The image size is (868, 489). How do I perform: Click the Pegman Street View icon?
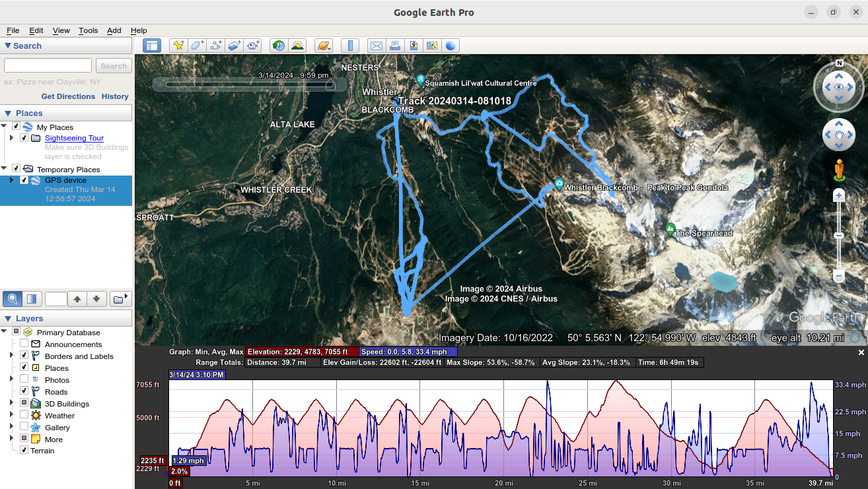[x=839, y=170]
